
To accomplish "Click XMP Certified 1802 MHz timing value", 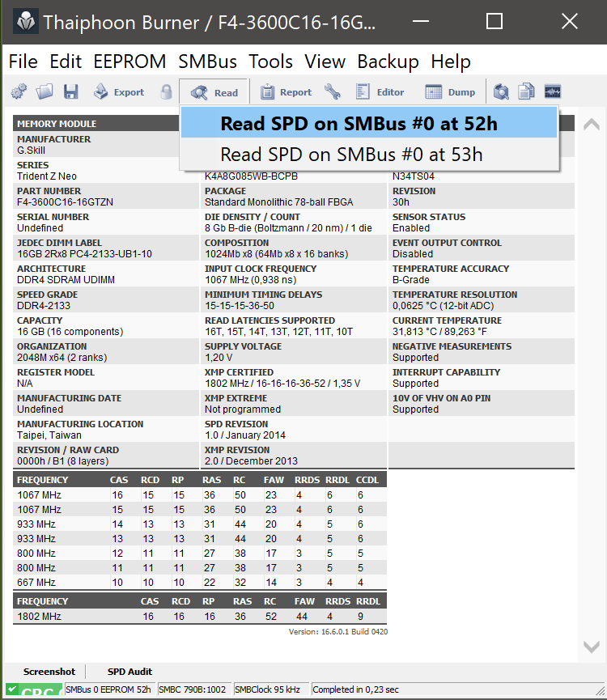I will point(282,384).
